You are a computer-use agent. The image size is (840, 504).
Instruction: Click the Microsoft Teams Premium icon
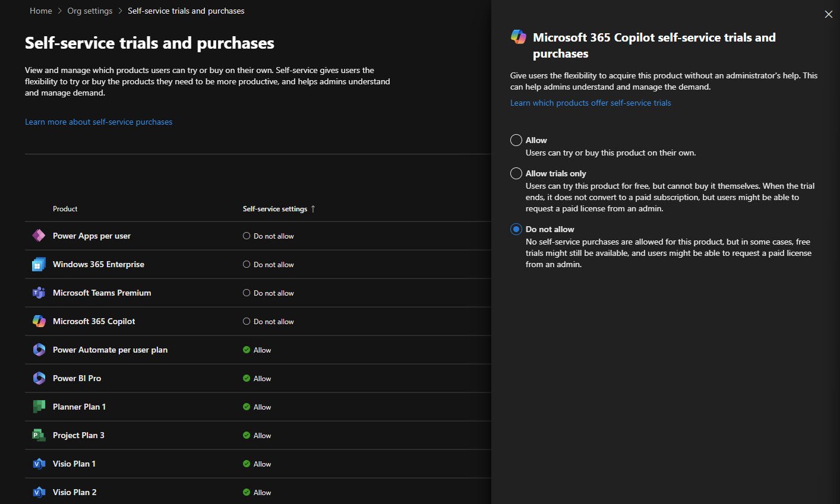(39, 293)
